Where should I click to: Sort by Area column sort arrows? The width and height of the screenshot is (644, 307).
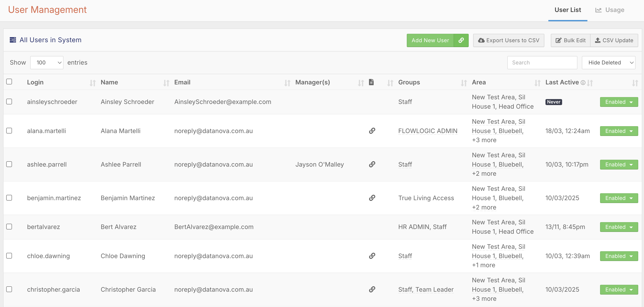(x=537, y=83)
